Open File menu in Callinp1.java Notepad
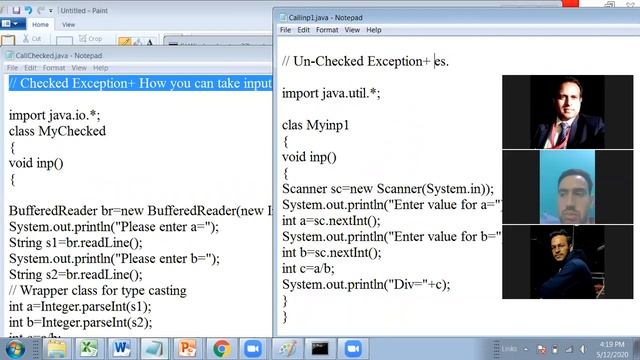The width and height of the screenshot is (640, 360). pyautogui.click(x=285, y=30)
